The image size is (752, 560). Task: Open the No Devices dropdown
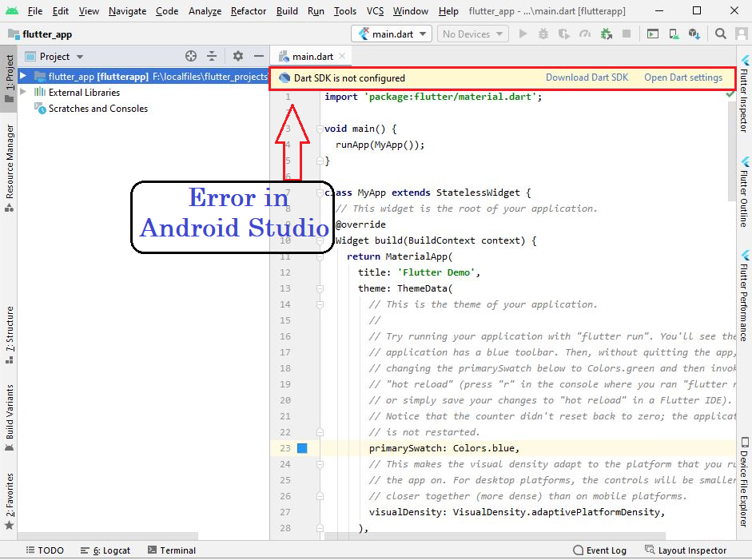(x=472, y=34)
